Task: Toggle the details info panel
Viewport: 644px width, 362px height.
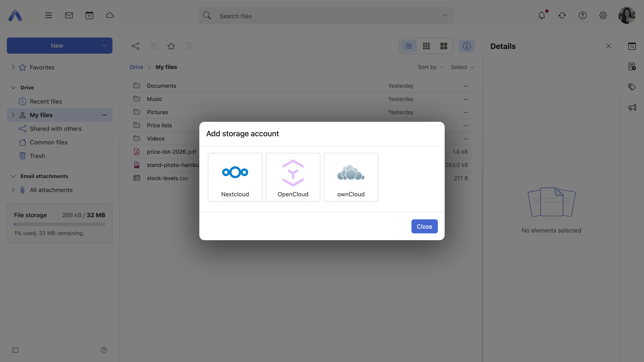Action: point(467,46)
